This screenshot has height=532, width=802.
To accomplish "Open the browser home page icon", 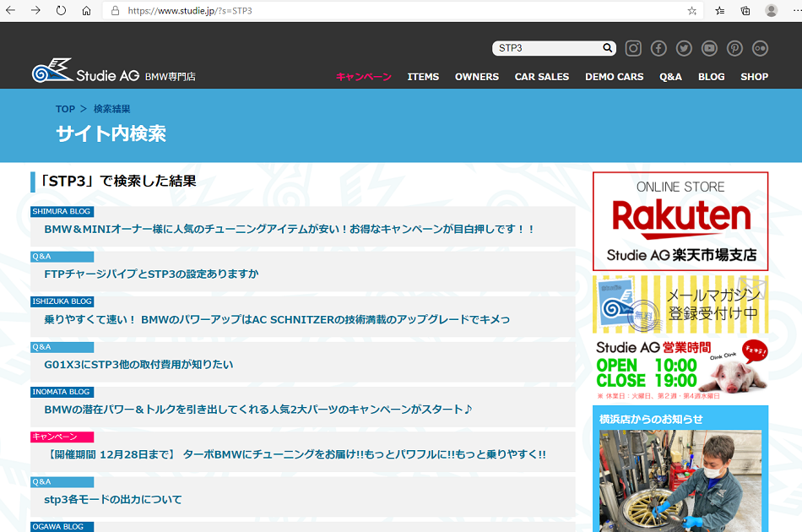I will 86,10.
